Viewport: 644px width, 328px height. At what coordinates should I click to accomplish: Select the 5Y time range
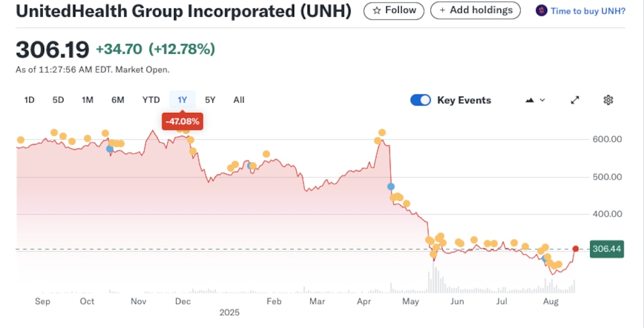click(x=210, y=100)
